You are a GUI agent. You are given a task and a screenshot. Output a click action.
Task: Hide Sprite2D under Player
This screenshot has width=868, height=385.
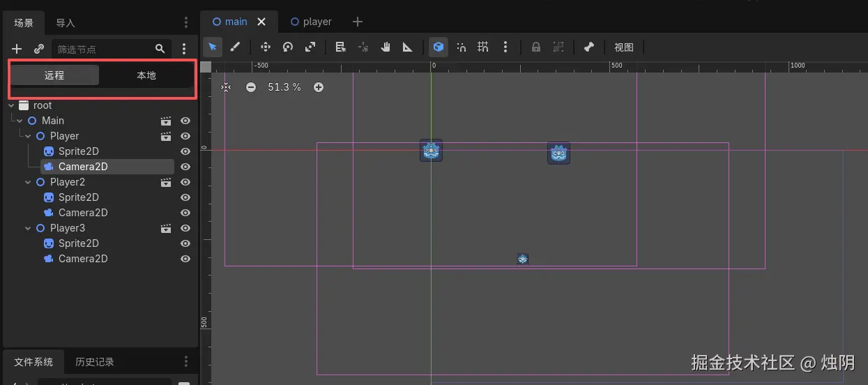click(x=185, y=151)
